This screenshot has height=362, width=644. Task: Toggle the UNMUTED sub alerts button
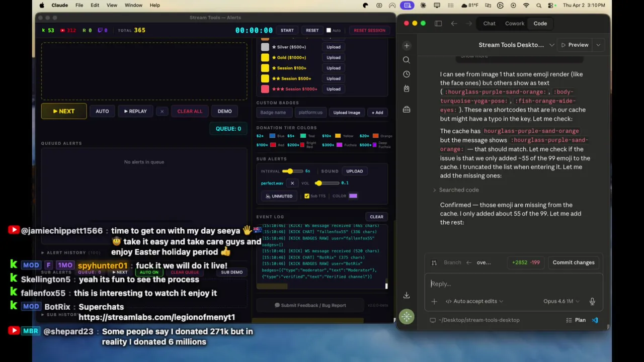pos(279,196)
